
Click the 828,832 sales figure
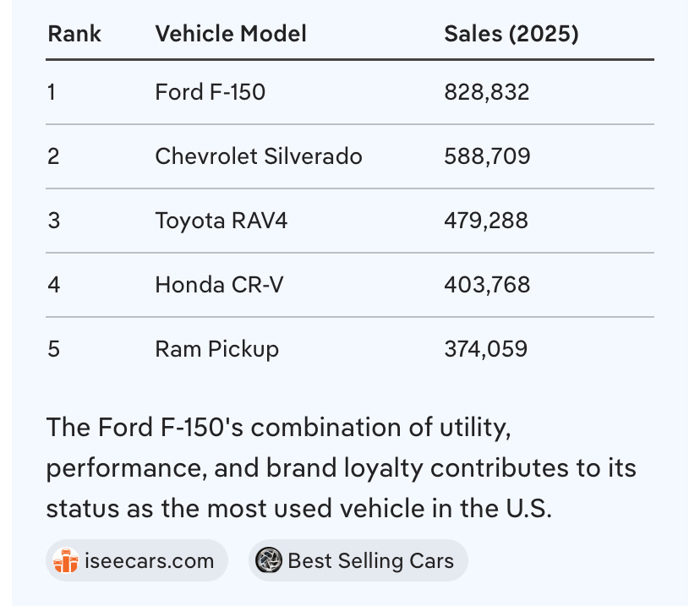coord(487,92)
